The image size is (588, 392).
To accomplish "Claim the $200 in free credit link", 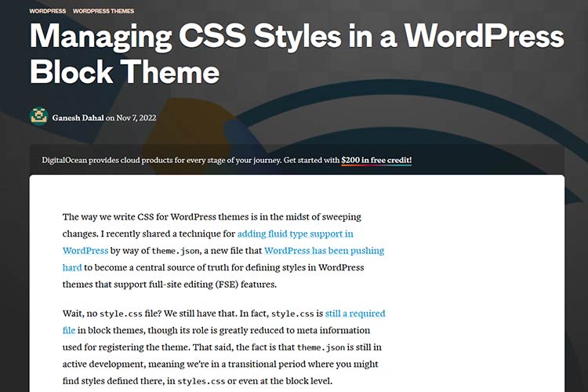I will [x=376, y=160].
